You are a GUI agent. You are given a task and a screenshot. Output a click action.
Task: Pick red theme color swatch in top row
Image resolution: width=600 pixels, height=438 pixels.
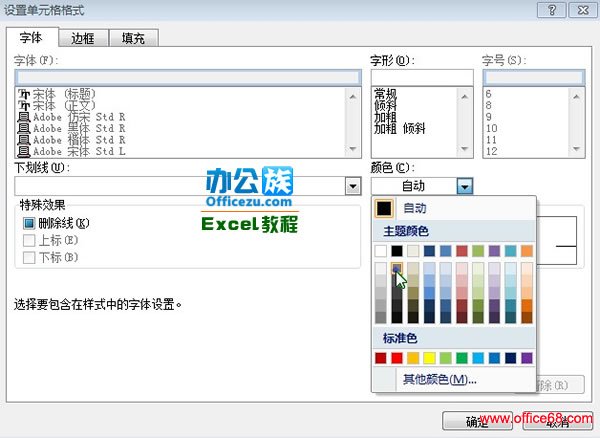[462, 251]
